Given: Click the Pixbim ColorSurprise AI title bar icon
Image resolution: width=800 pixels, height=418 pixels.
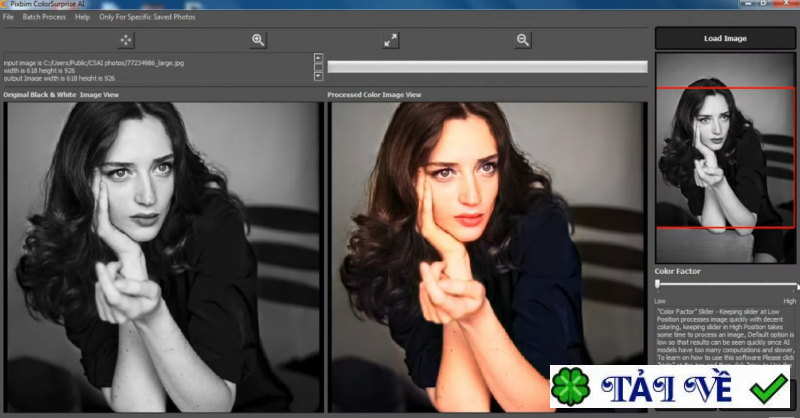Looking at the screenshot, I should (x=4, y=4).
